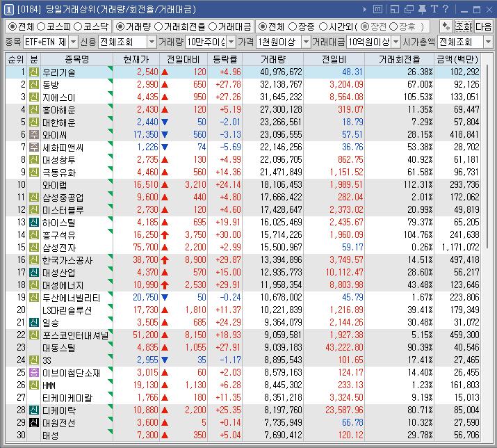Click the 신 badge on the 삼성전자 row
This screenshot has width=497, height=448.
[x=34, y=247]
